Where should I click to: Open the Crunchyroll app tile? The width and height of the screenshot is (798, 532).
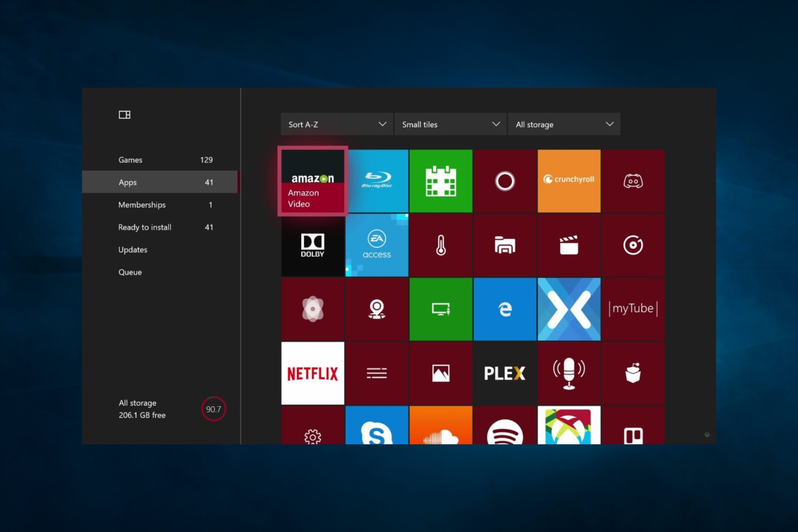[x=569, y=181]
